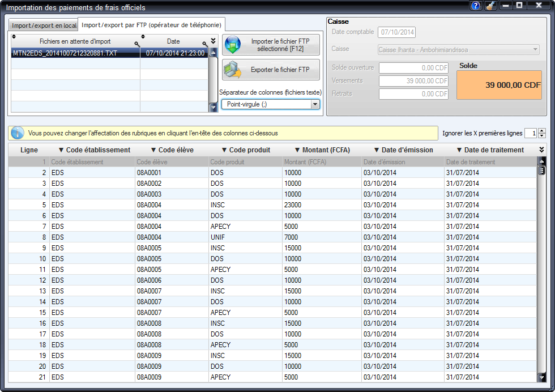The width and height of the screenshot is (555, 392).
Task: Click the brush icon in title bar
Action: (490, 6)
